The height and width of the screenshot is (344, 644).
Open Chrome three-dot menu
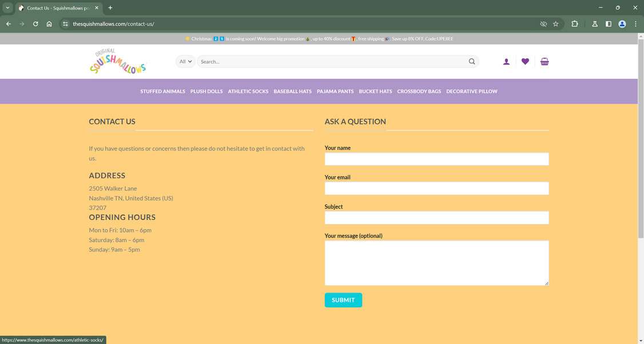[635, 24]
